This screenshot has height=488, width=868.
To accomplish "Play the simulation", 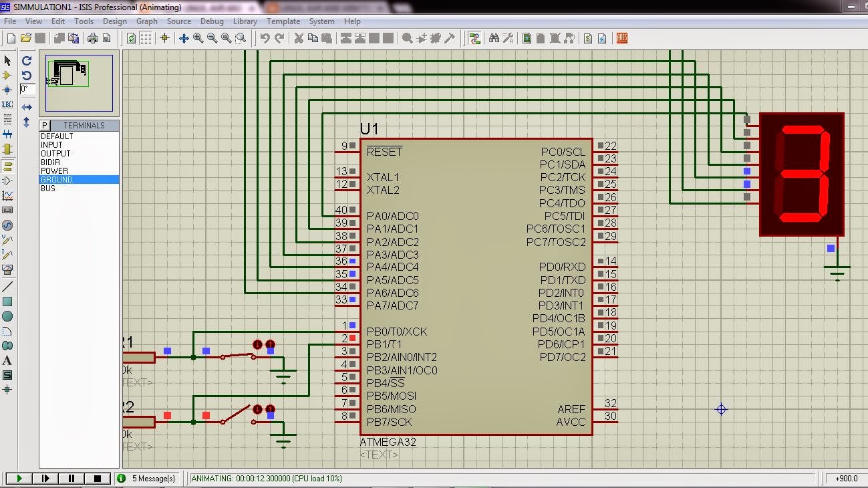I will coord(19,478).
